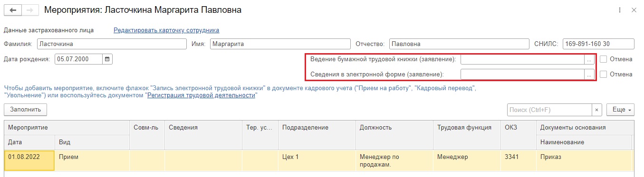
Task: Open selection for Ведение бумажной трудовой книжки
Action: coord(589,59)
